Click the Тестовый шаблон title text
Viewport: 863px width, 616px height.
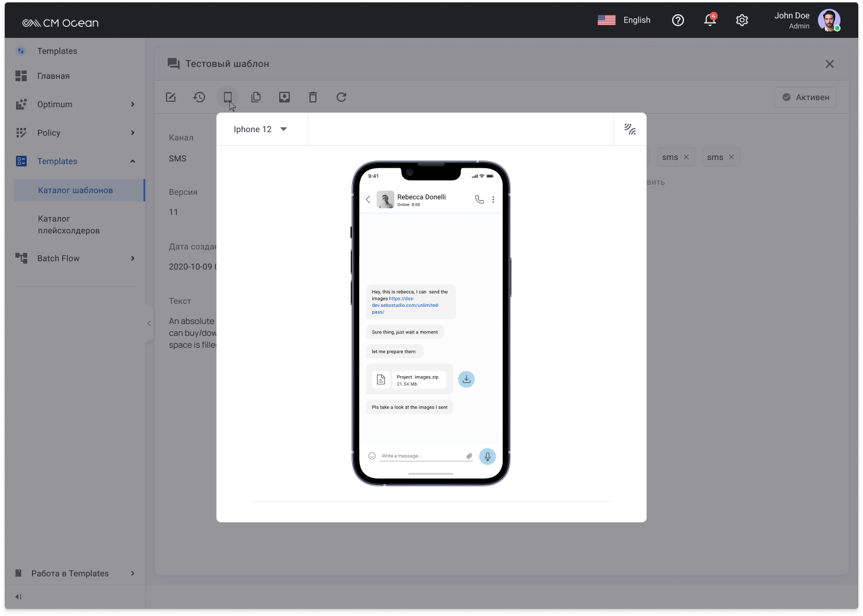pos(227,64)
